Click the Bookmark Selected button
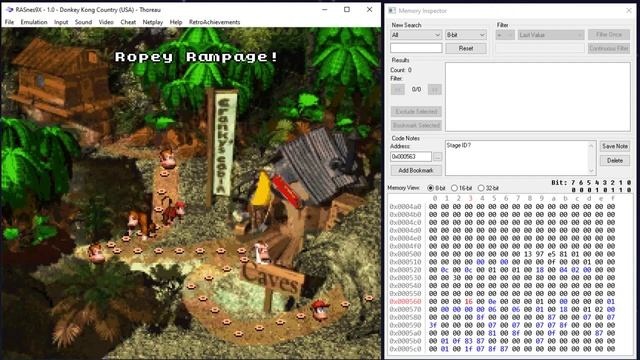 [x=416, y=125]
